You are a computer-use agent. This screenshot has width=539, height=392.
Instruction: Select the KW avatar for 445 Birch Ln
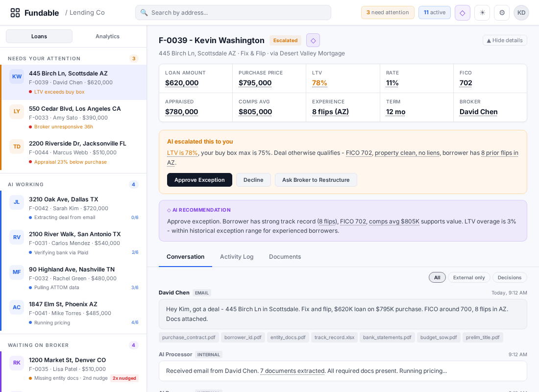[x=17, y=76]
